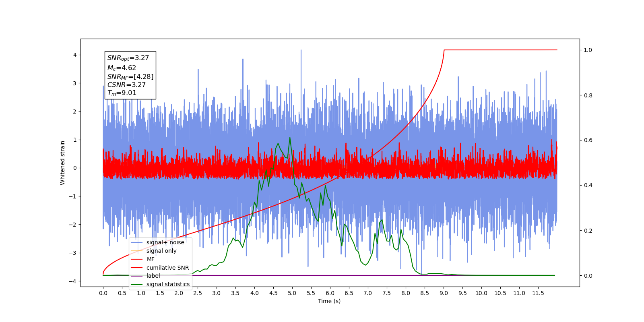Click the x-axis tick label 11.5
644x322 pixels.
tap(538, 293)
